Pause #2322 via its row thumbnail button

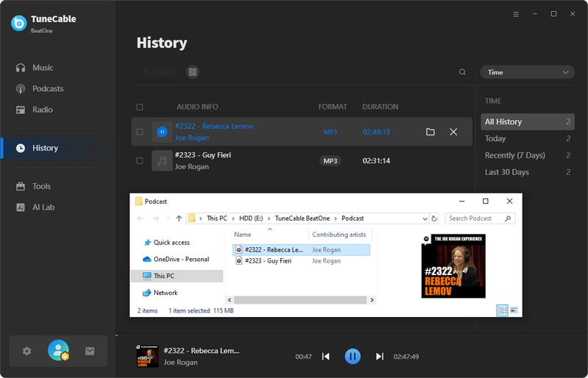coord(162,132)
